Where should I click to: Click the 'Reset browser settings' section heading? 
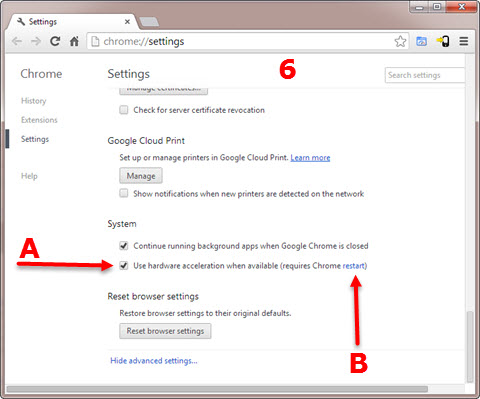(x=153, y=296)
